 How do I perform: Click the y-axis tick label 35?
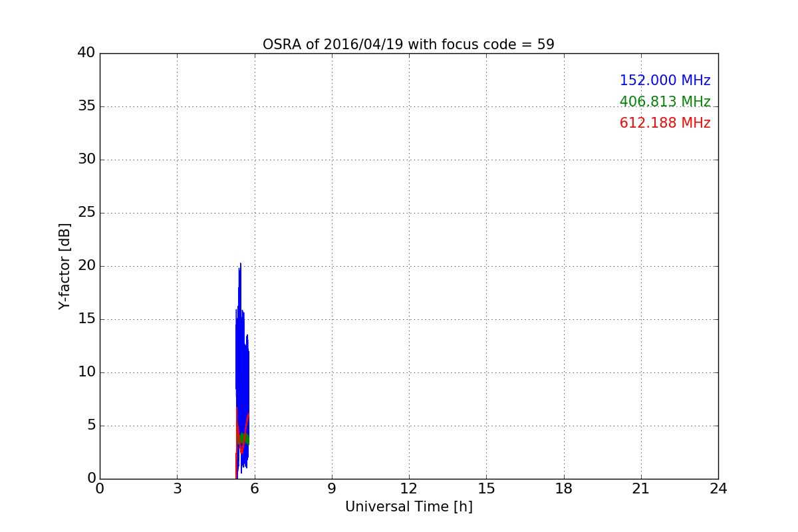coord(86,106)
